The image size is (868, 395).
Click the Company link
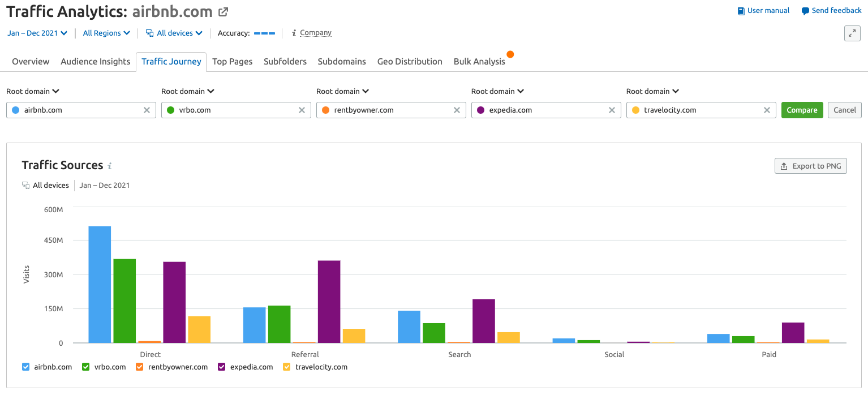pyautogui.click(x=316, y=33)
